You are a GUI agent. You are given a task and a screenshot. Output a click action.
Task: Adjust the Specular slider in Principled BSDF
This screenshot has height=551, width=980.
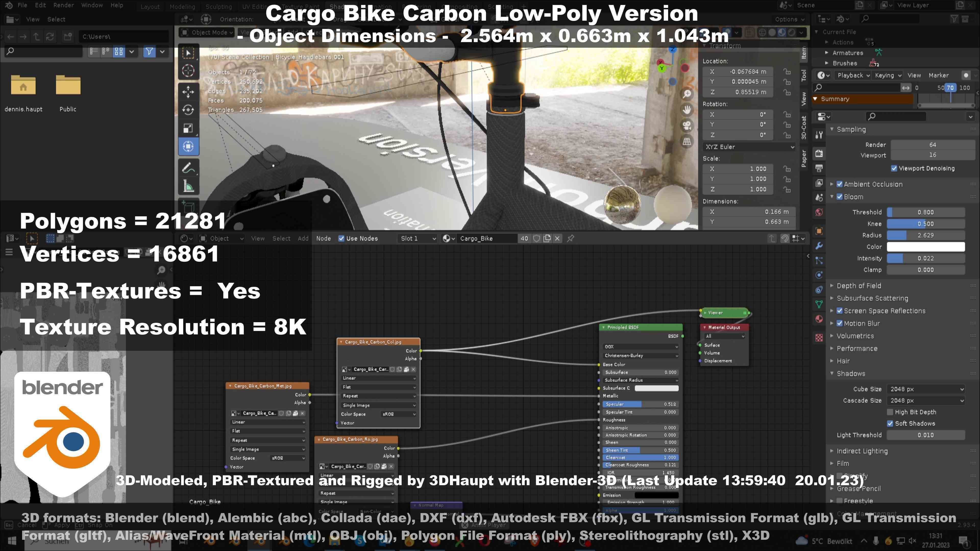[641, 404]
